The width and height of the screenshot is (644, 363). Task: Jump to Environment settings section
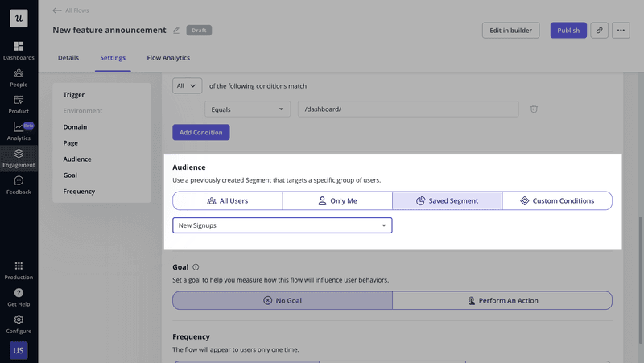(83, 111)
